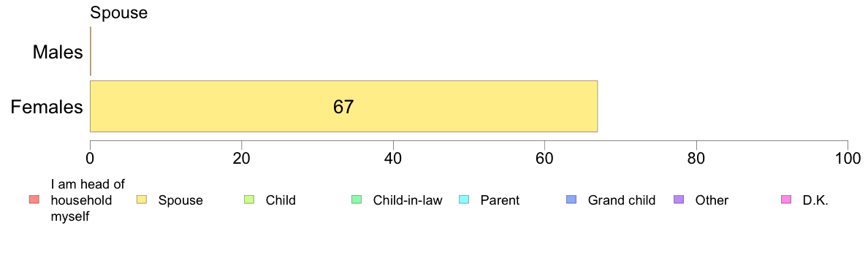
Task: Click the 80 tick on the x-axis
Action: [696, 158]
